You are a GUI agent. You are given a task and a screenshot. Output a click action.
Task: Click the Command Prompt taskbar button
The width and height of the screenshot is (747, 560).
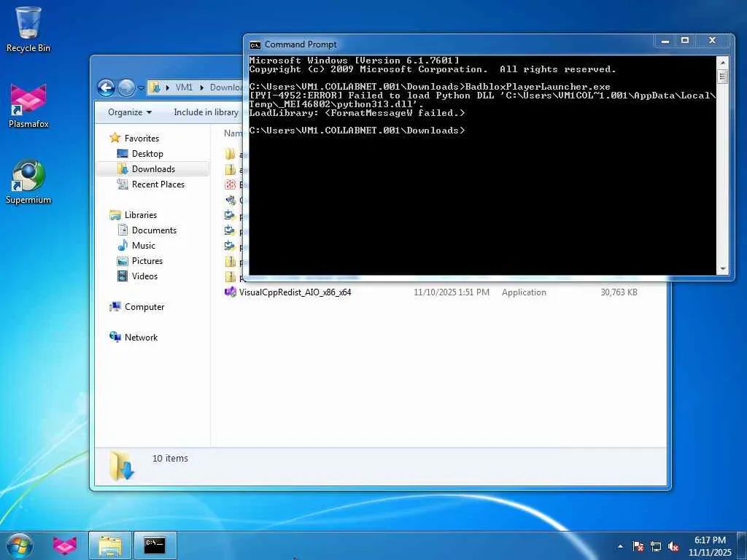(155, 545)
